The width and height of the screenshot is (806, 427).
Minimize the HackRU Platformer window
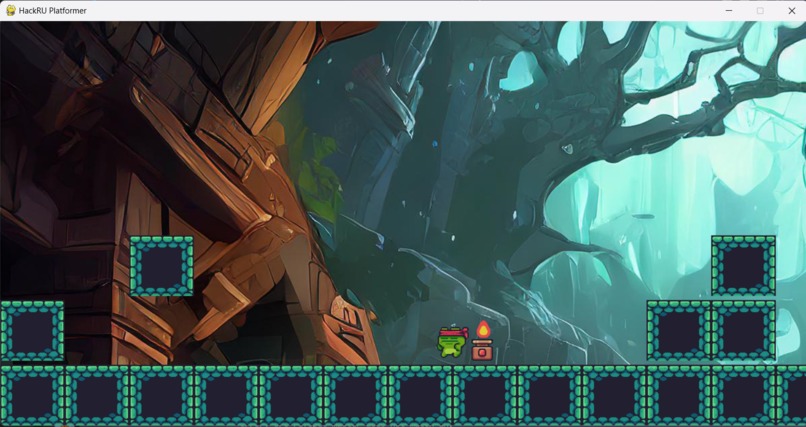click(728, 10)
